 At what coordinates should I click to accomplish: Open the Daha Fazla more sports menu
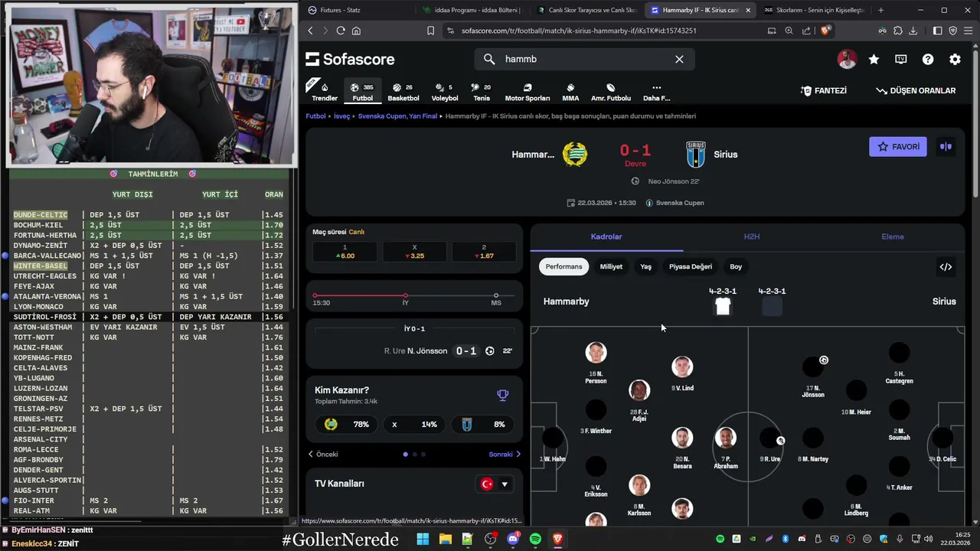click(656, 92)
